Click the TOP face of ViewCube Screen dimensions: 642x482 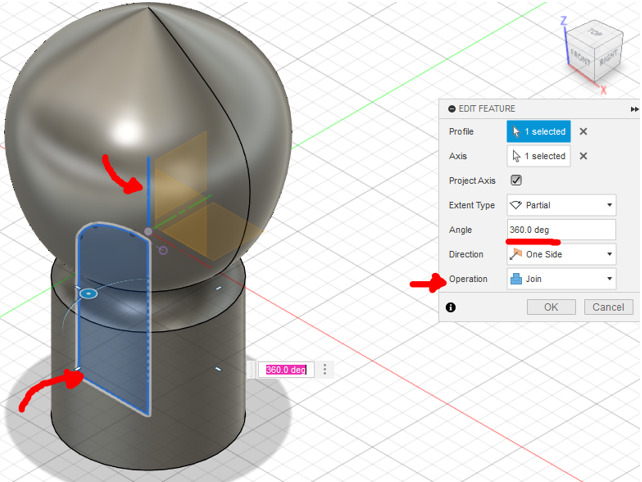point(594,32)
